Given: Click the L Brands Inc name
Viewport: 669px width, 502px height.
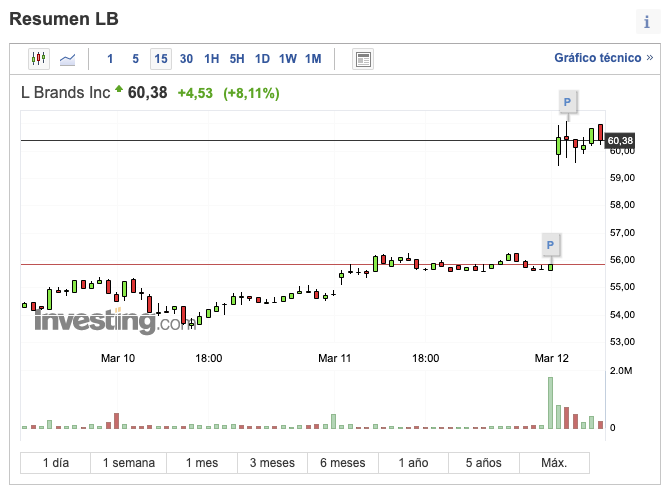Looking at the screenshot, I should pos(66,93).
